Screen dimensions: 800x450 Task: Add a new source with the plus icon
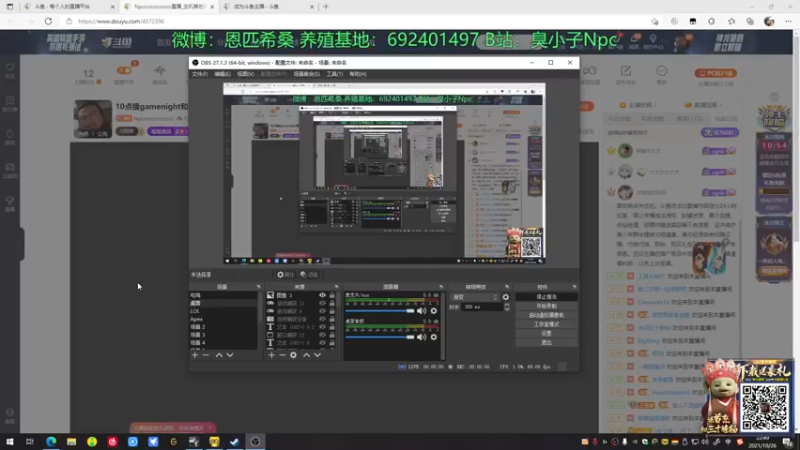click(x=271, y=355)
